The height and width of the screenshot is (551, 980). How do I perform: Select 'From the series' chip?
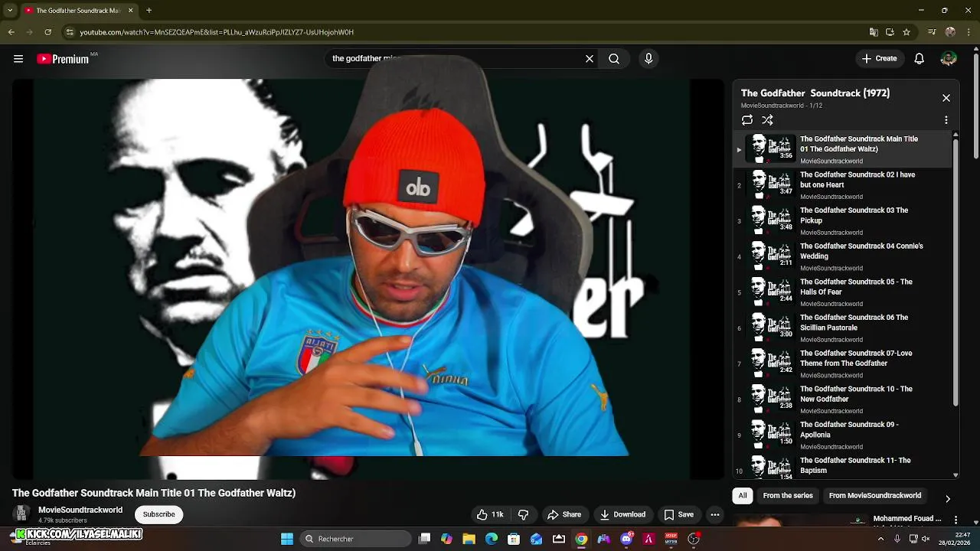[788, 496]
